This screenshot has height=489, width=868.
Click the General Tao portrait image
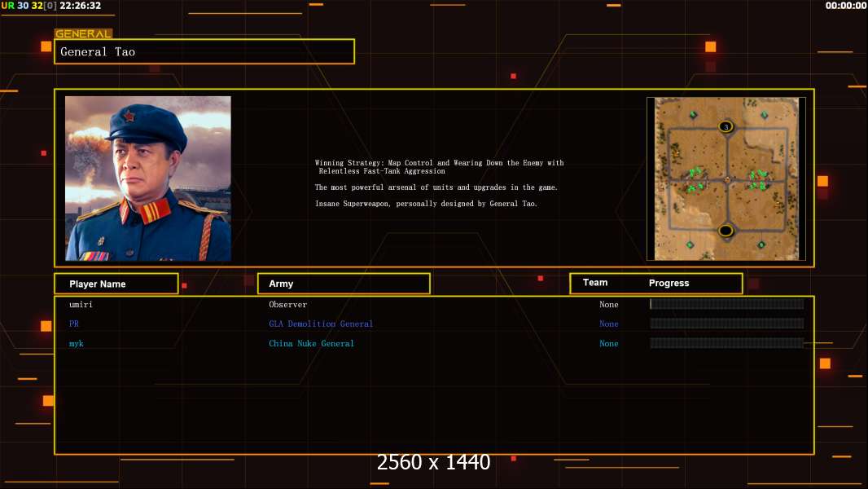coord(148,178)
